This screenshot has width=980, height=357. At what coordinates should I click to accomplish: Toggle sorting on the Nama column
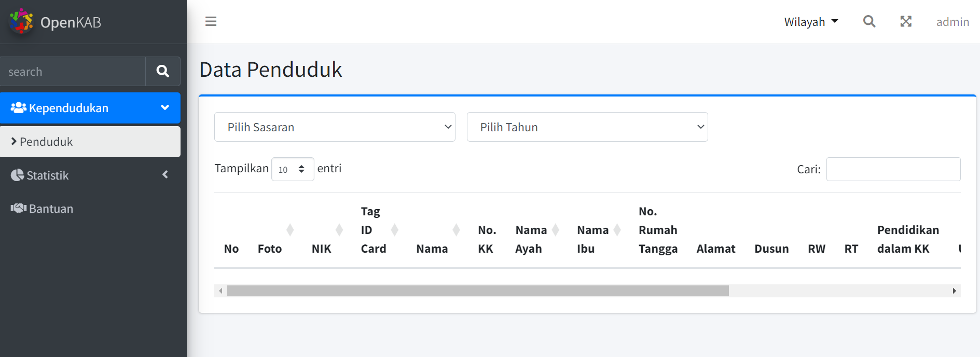click(456, 230)
